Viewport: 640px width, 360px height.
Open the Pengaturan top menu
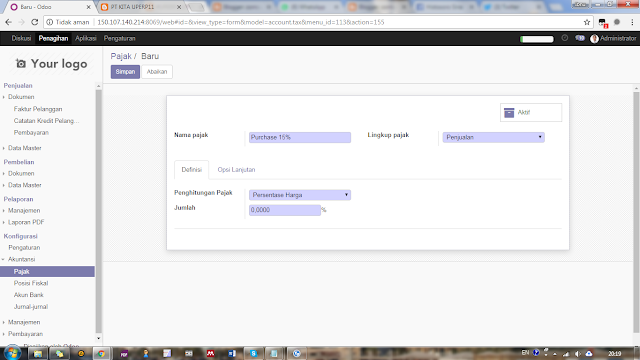click(119, 38)
